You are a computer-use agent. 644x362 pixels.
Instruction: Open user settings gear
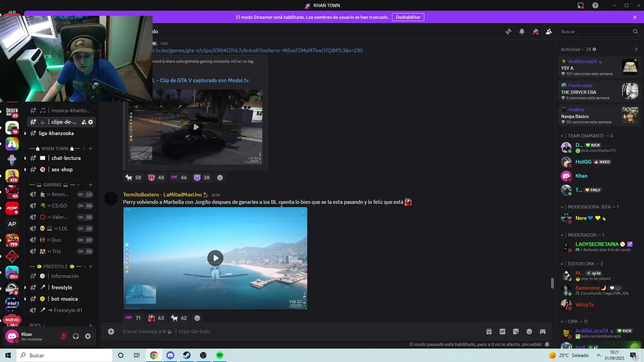88,336
